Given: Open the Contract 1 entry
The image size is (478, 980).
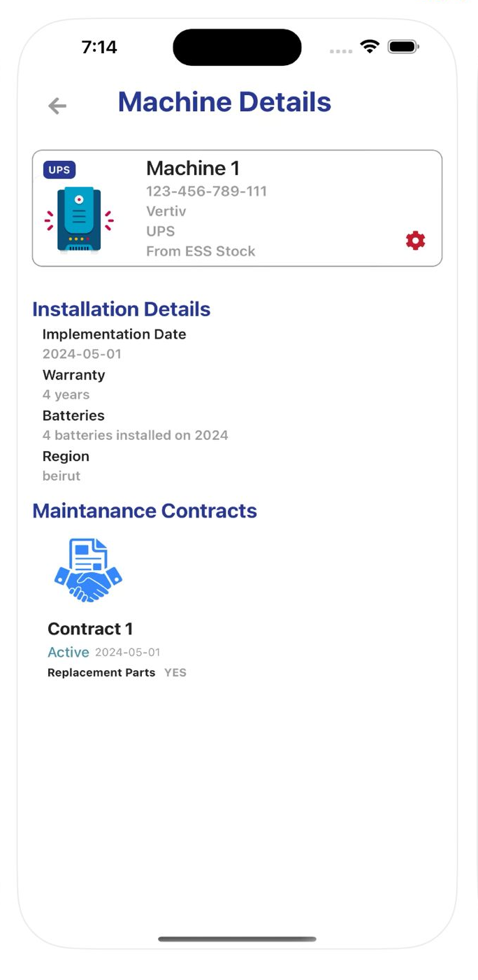Looking at the screenshot, I should (90, 628).
